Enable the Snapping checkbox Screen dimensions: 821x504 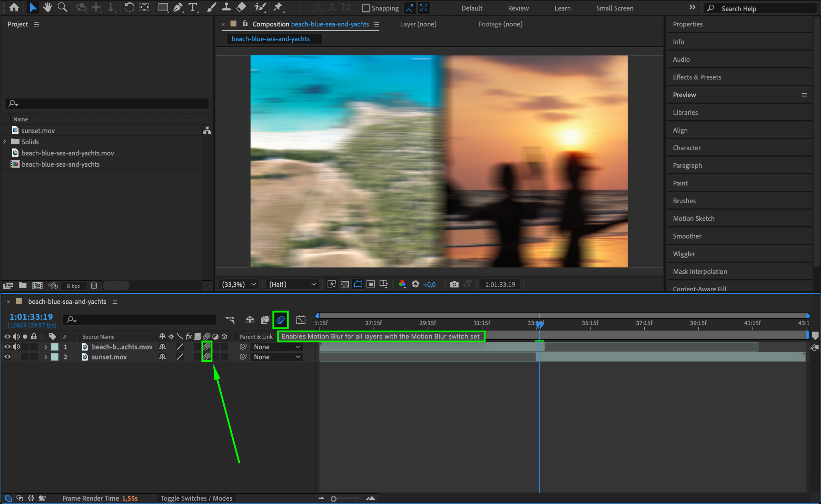[366, 8]
